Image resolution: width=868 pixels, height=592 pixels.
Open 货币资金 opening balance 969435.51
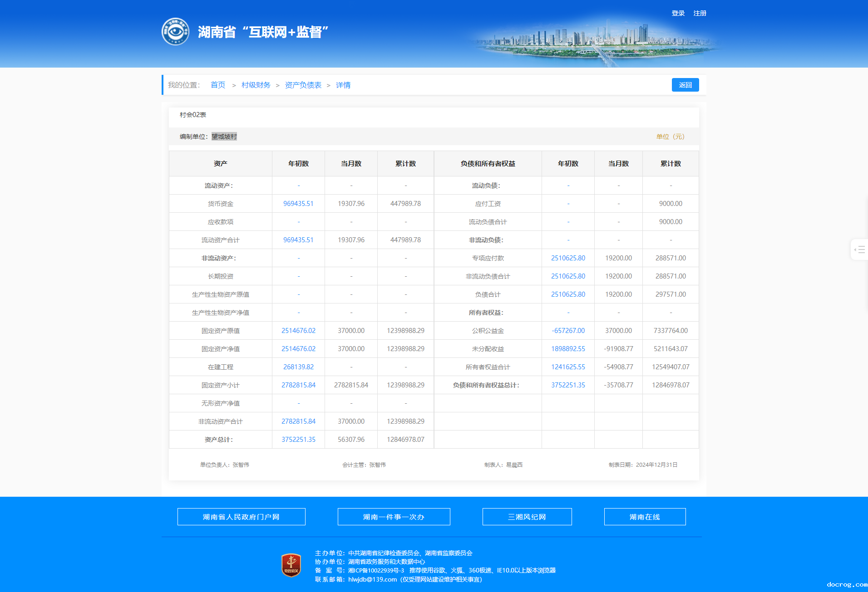(x=298, y=204)
